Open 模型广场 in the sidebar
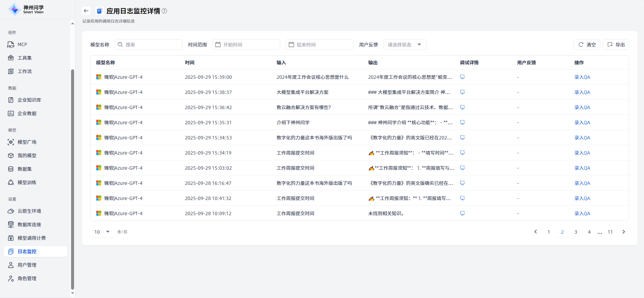Image resolution: width=644 pixels, height=298 pixels. [x=27, y=142]
